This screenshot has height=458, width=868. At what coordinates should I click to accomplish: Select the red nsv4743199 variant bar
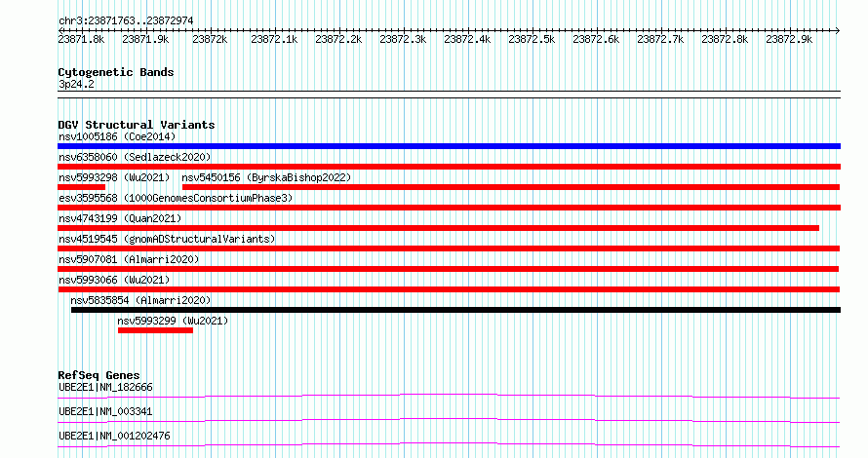coord(439,228)
